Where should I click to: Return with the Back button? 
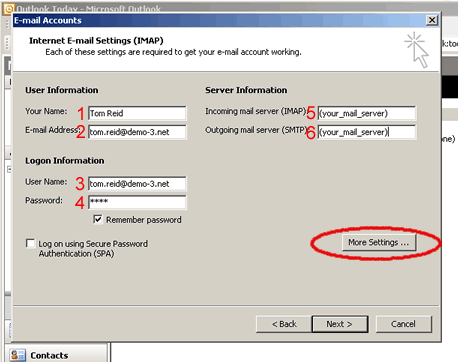pyautogui.click(x=284, y=324)
